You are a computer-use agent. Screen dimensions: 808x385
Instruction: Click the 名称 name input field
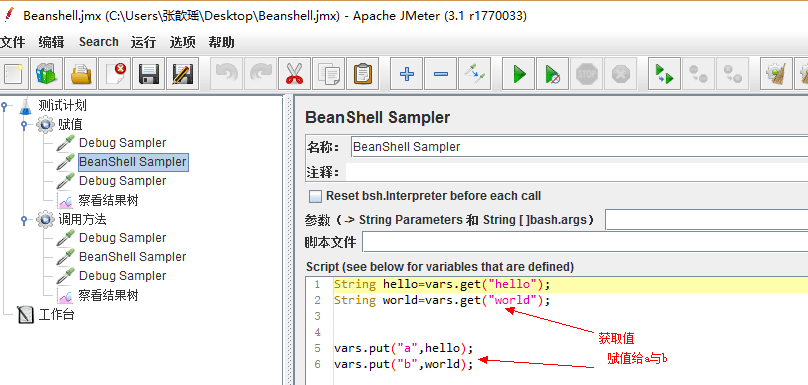(579, 147)
